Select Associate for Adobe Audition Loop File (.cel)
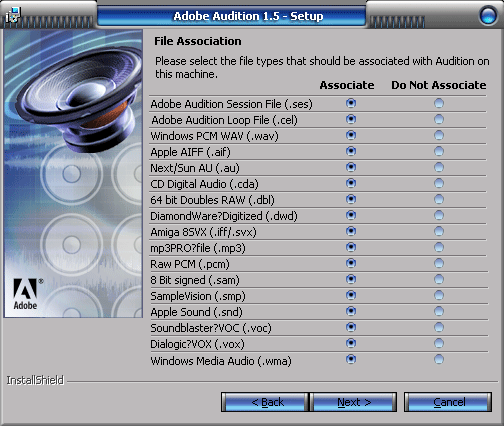The height and width of the screenshot is (426, 504). coord(351,119)
